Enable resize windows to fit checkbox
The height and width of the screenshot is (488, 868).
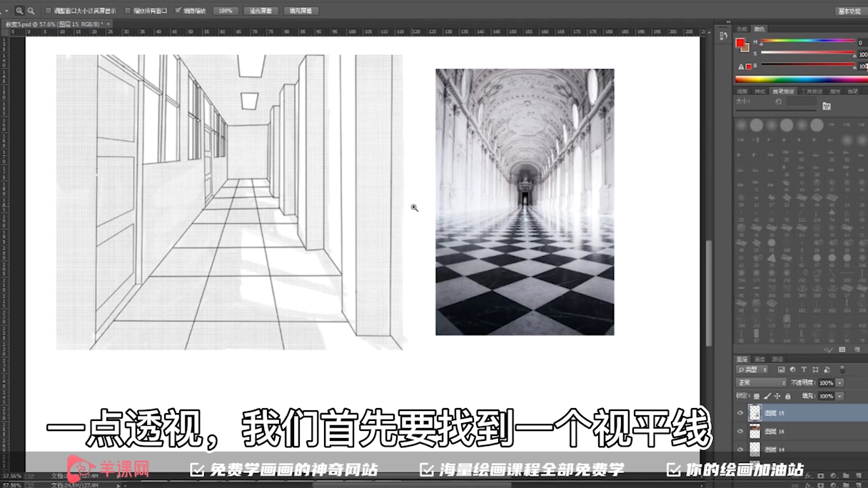pos(49,11)
